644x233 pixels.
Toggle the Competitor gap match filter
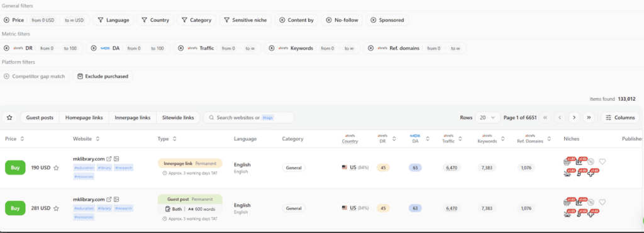coord(35,76)
